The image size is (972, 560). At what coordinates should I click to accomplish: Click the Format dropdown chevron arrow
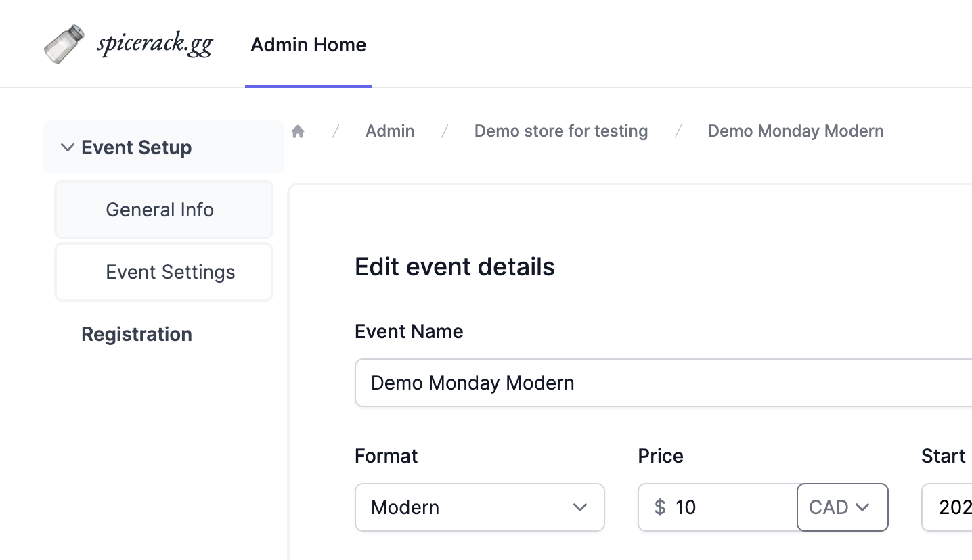coord(579,507)
